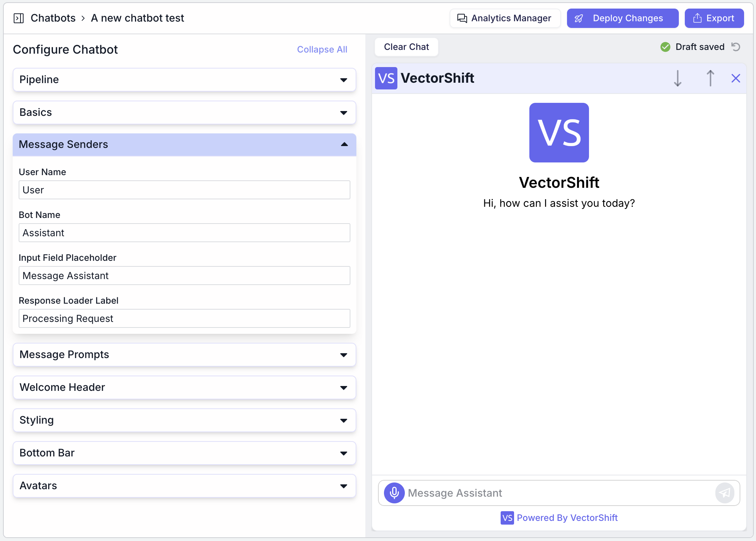Close the chat preview with the X icon

pos(735,78)
